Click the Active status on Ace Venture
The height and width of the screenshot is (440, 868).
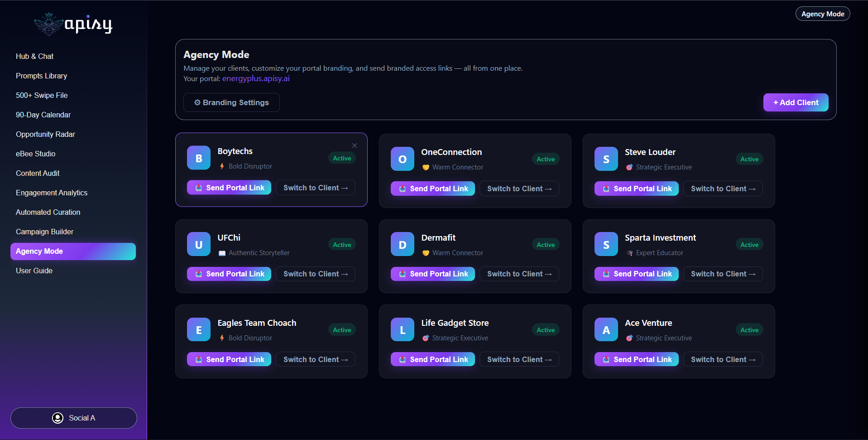(749, 330)
